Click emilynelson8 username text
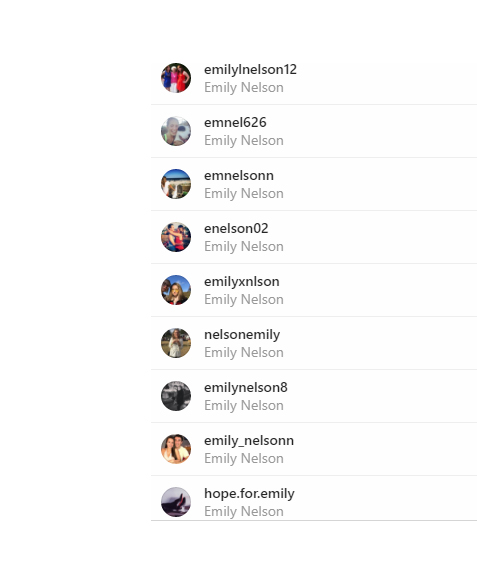The image size is (477, 569). click(246, 388)
